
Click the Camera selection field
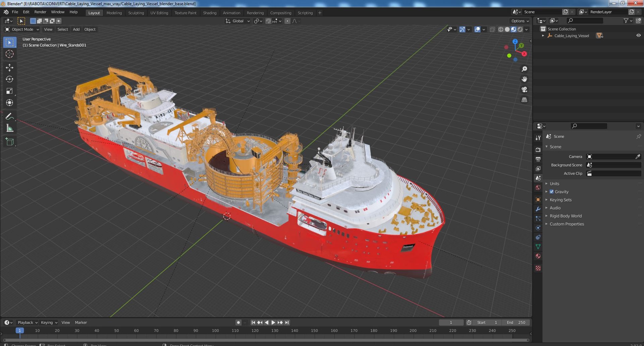coord(613,157)
